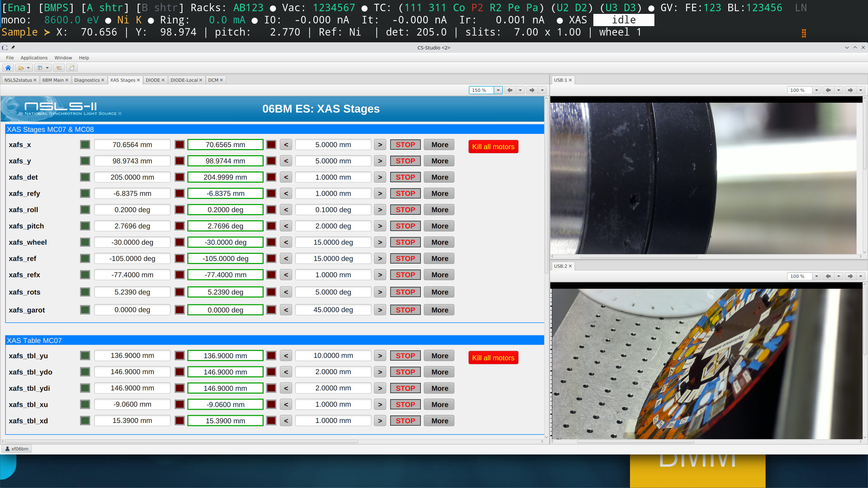The image size is (868, 488).
Task: Navigate back in USB:2 panel
Action: (828, 276)
